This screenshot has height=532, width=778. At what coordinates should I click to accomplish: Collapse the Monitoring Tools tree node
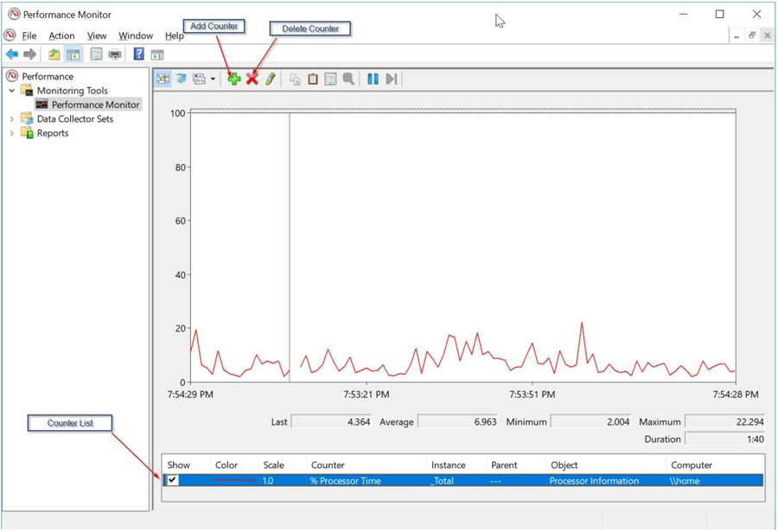pyautogui.click(x=12, y=91)
